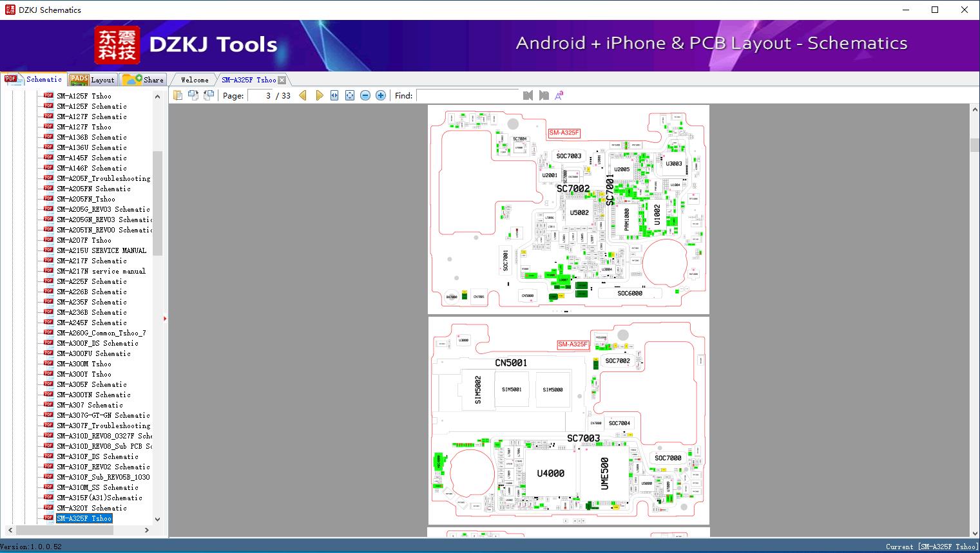The width and height of the screenshot is (980, 553).
Task: Go to the next page arrow
Action: [x=320, y=95]
